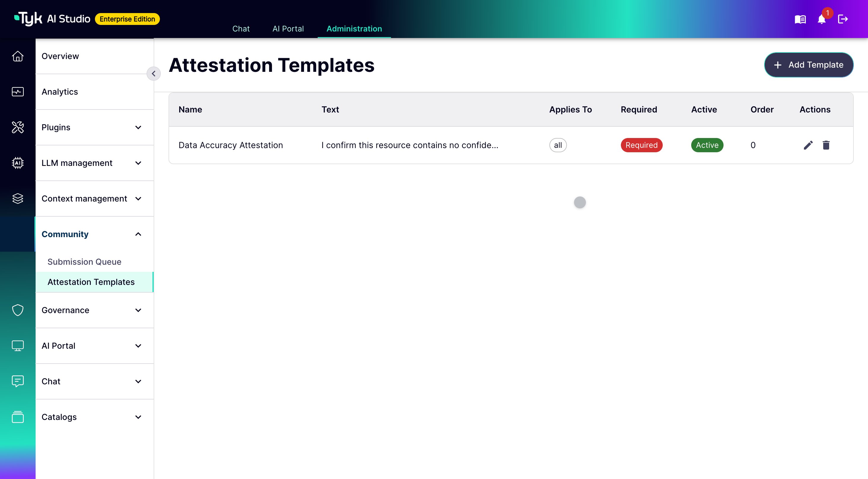Expand the Plugins menu section

click(x=94, y=127)
